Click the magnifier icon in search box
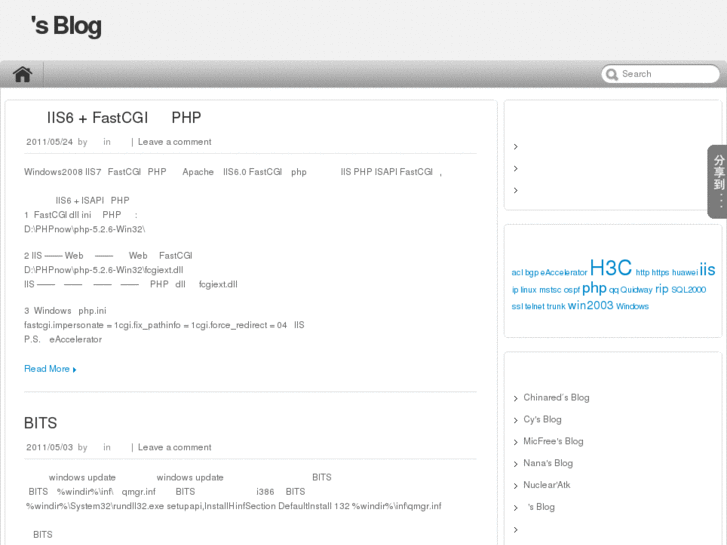Screen dimensions: 727x545 coord(610,74)
